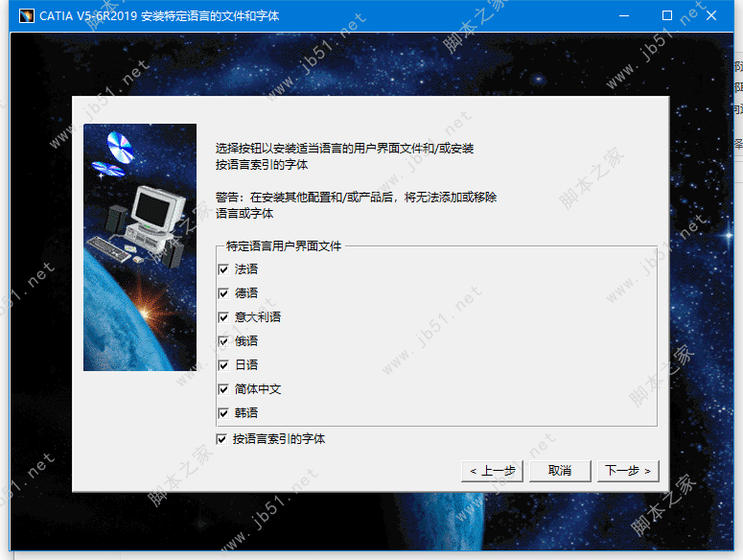Toggle the 简体中文 checkbox

coord(223,389)
